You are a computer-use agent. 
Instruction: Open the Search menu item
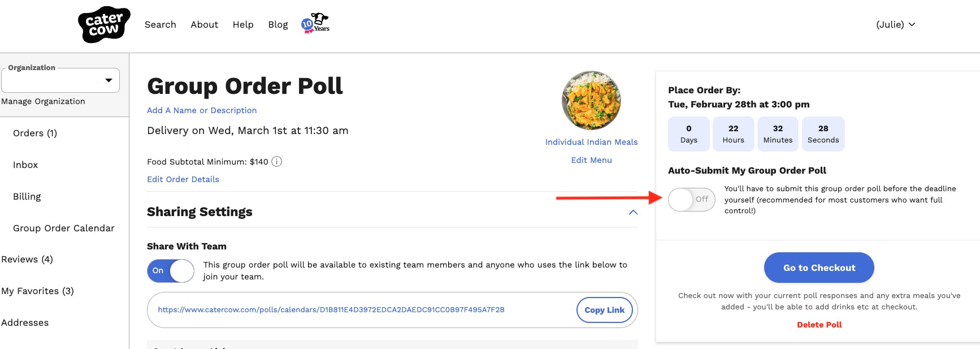pos(161,24)
